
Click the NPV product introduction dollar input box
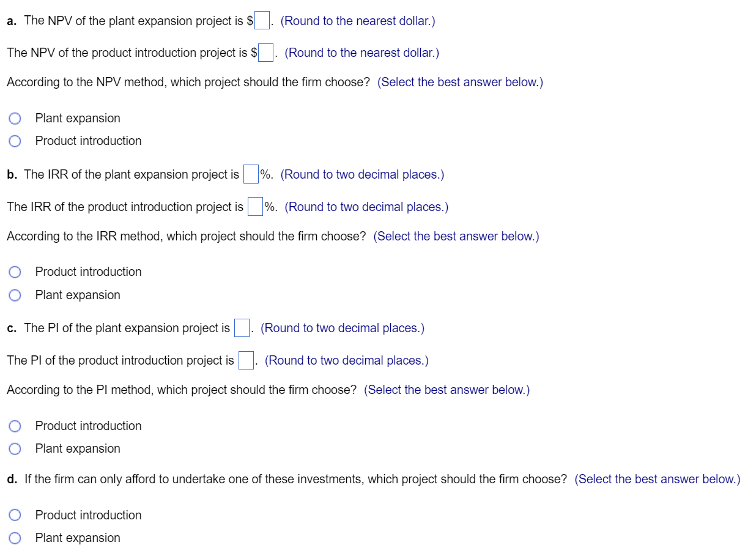264,53
